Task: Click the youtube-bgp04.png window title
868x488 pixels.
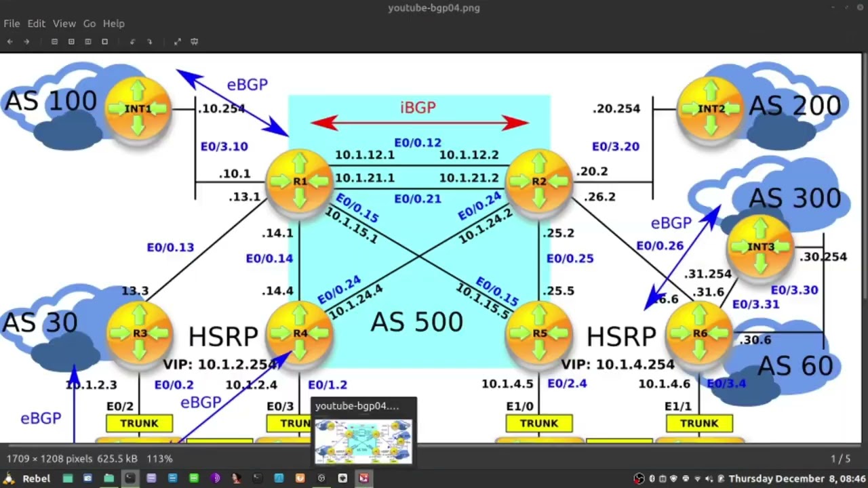Action: 434,8
